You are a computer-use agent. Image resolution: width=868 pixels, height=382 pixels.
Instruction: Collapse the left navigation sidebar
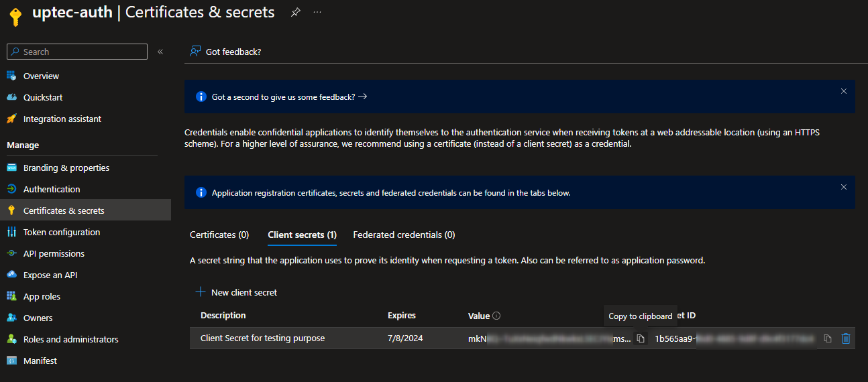[160, 52]
